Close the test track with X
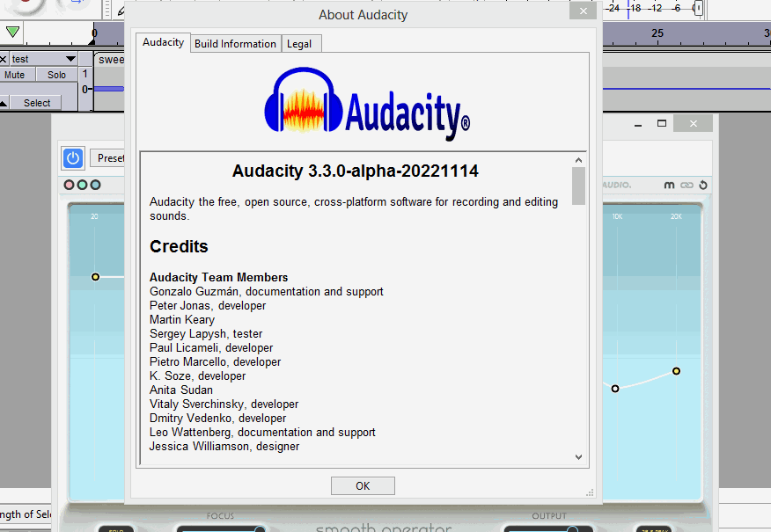771x532 pixels. coord(4,59)
